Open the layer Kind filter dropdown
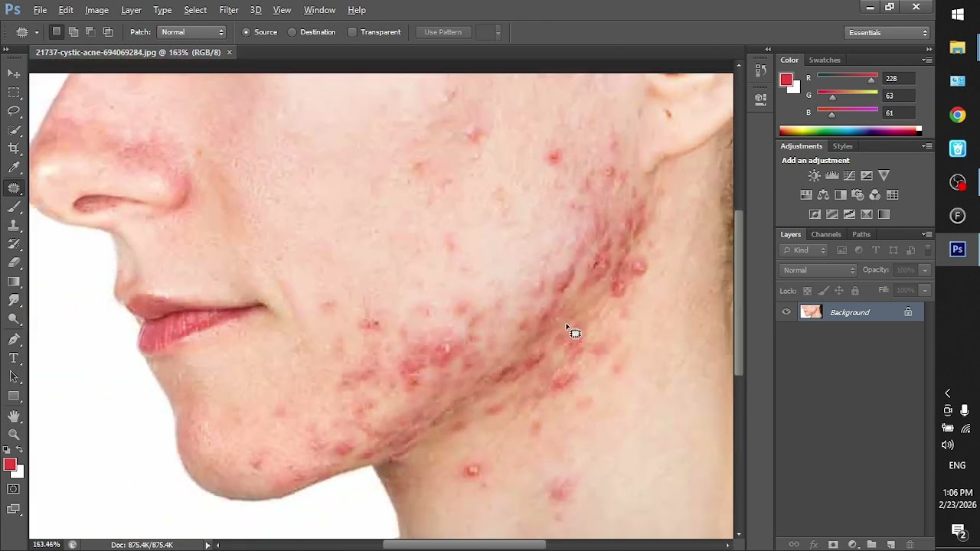Screen dimensions: 980x551 [804, 250]
